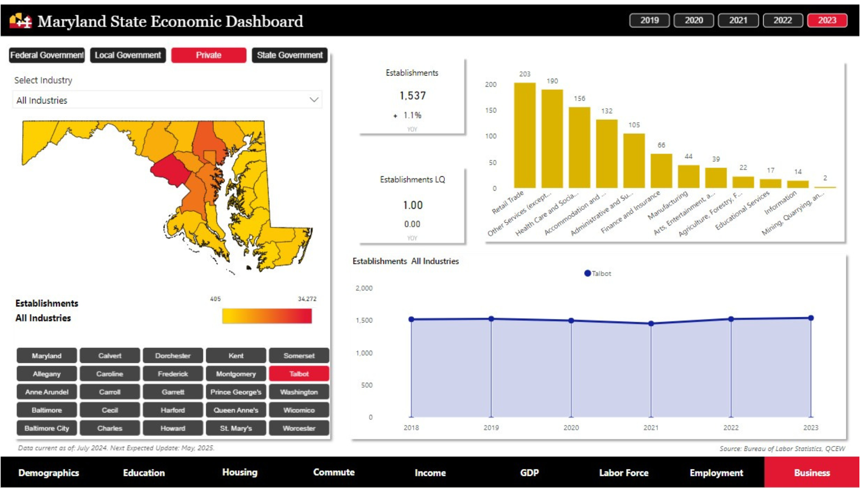The width and height of the screenshot is (868, 488).
Task: Select the Montgomery county button
Action: (236, 374)
